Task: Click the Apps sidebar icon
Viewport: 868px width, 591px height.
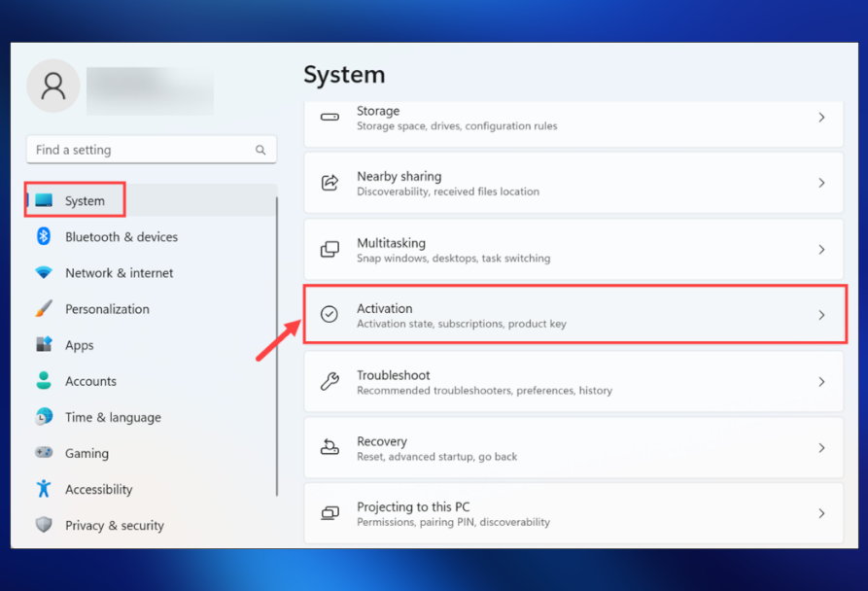Action: click(x=44, y=345)
